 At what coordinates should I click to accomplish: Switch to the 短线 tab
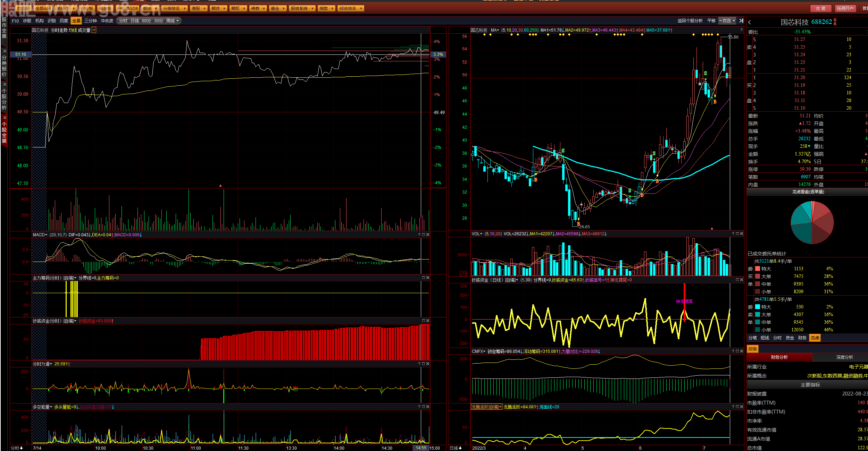(x=765, y=338)
